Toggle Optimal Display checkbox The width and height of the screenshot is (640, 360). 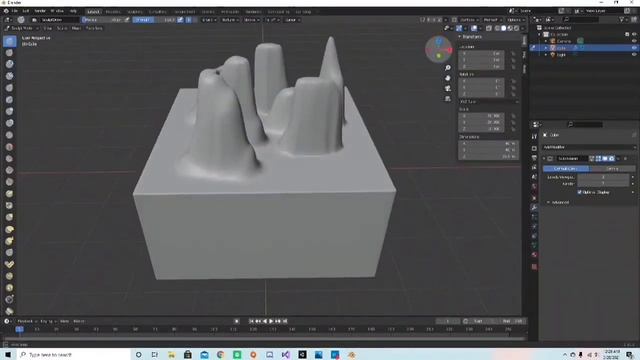tap(580, 192)
